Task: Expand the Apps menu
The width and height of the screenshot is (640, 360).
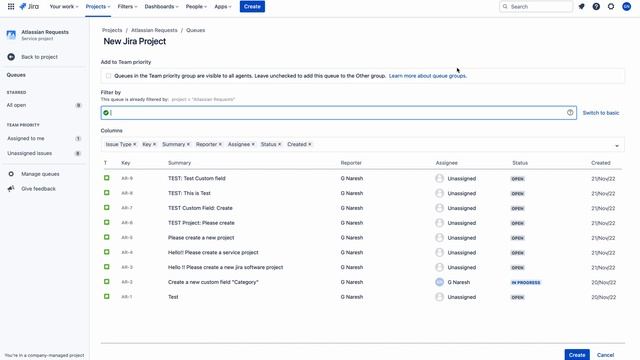Action: tap(223, 7)
